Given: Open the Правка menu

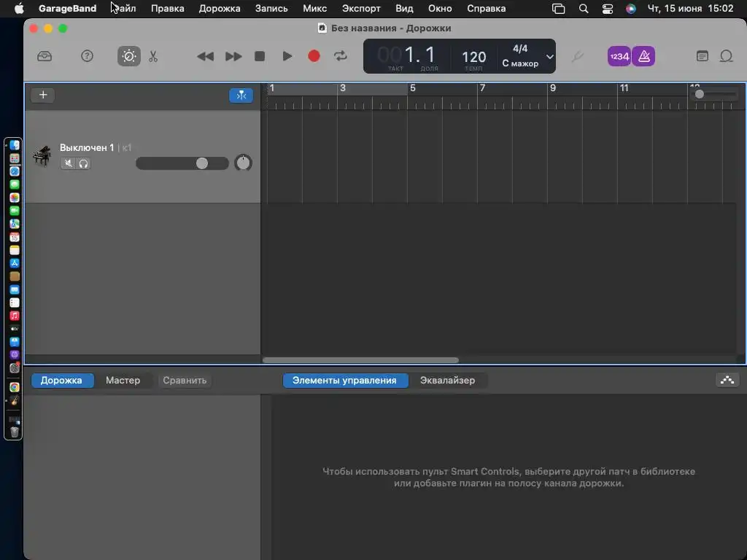Looking at the screenshot, I should 167,9.
